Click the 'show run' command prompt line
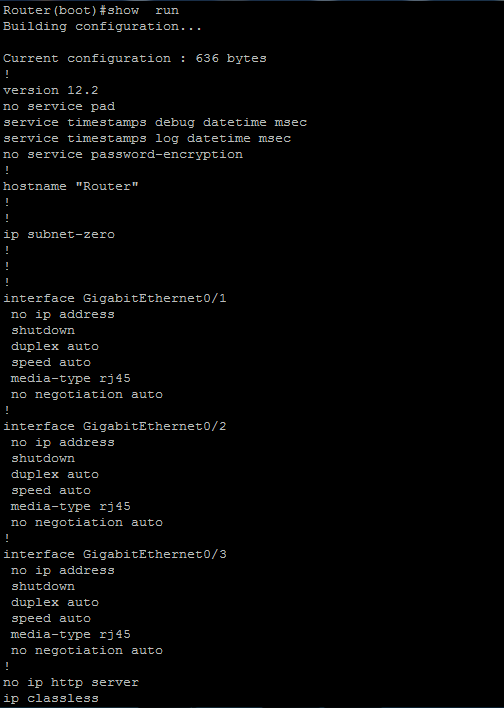504x708 pixels. coord(91,10)
